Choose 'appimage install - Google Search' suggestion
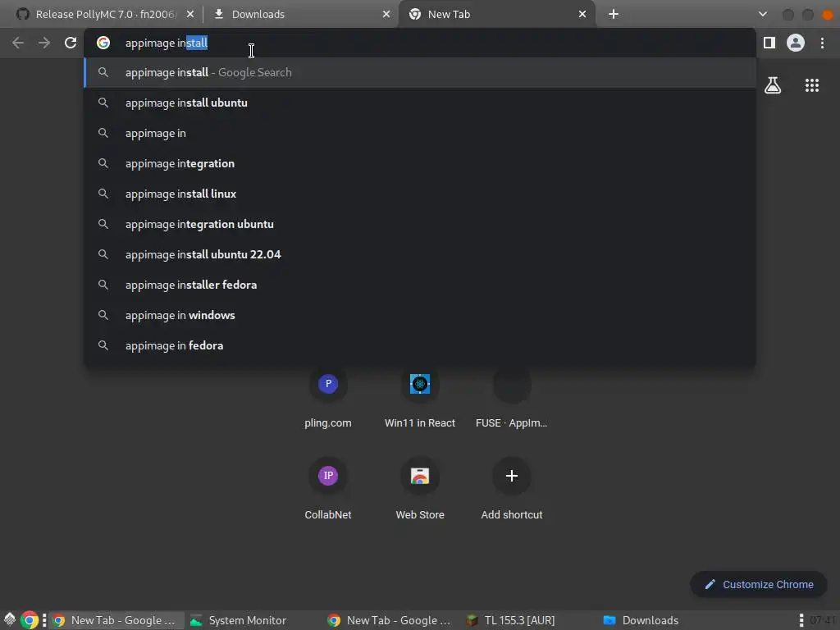840x630 pixels. [419, 72]
